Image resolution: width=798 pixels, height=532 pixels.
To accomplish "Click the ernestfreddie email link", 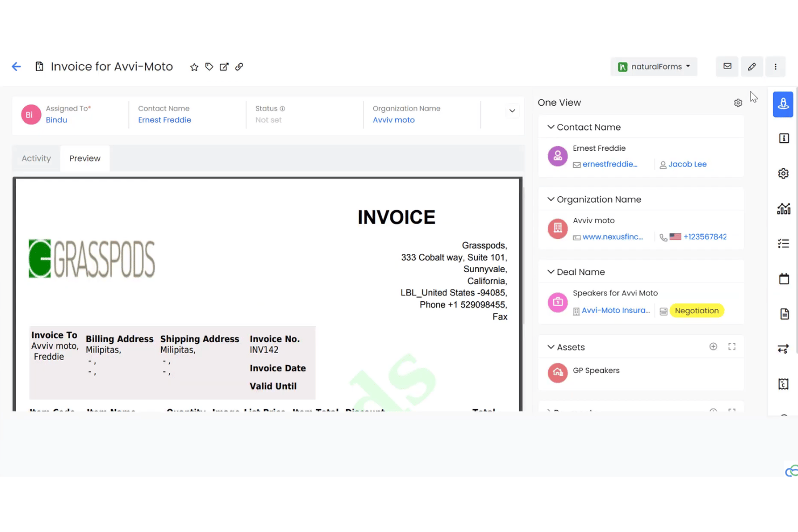I will (x=610, y=164).
